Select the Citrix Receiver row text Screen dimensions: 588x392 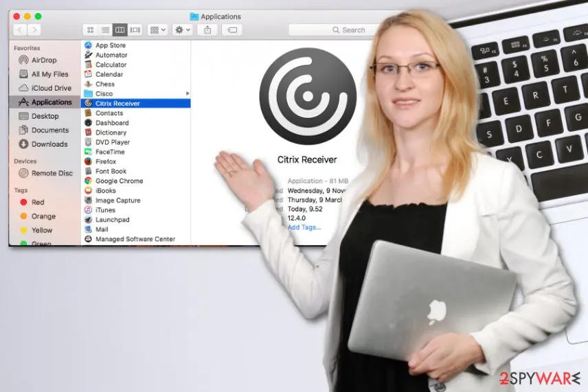click(117, 104)
